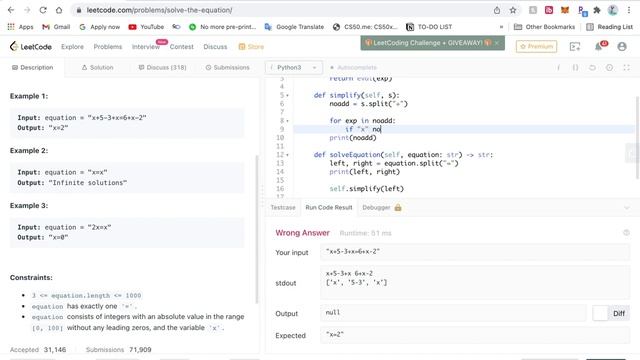Expand hidden bookmarks overflow chevron
Image resolution: width=640 pixels, height=360 pixels.
coord(501,27)
